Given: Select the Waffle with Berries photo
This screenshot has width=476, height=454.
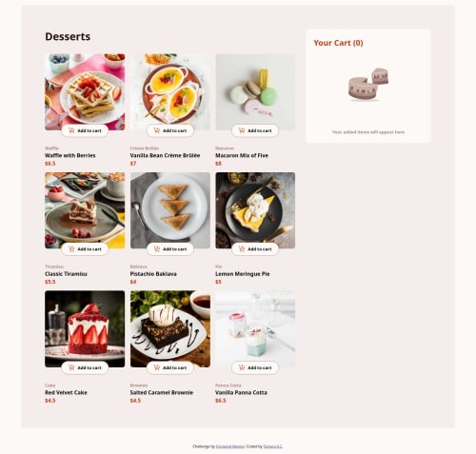Looking at the screenshot, I should [85, 92].
